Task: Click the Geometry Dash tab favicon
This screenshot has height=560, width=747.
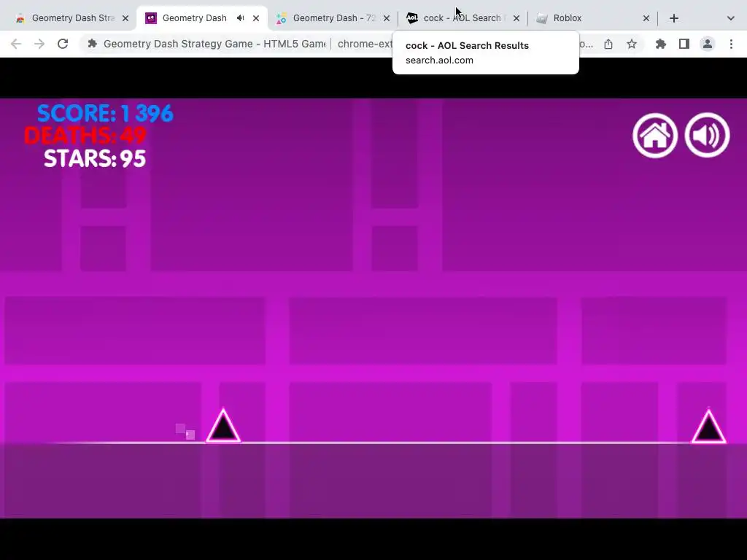Action: (151, 18)
